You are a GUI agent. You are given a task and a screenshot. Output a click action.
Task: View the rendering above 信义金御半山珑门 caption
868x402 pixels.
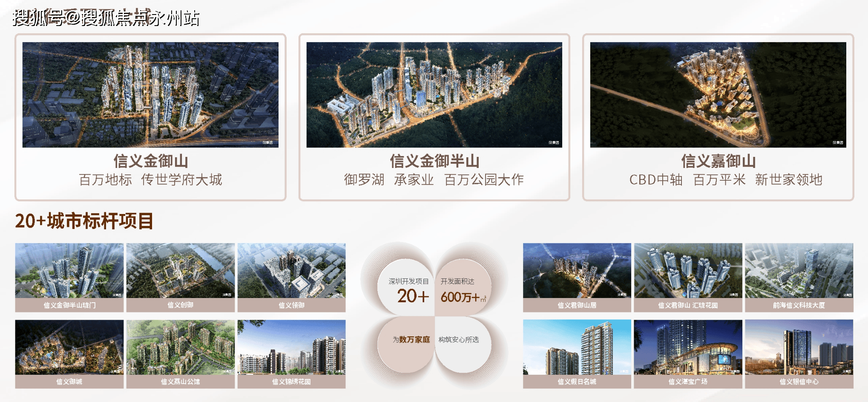69,270
